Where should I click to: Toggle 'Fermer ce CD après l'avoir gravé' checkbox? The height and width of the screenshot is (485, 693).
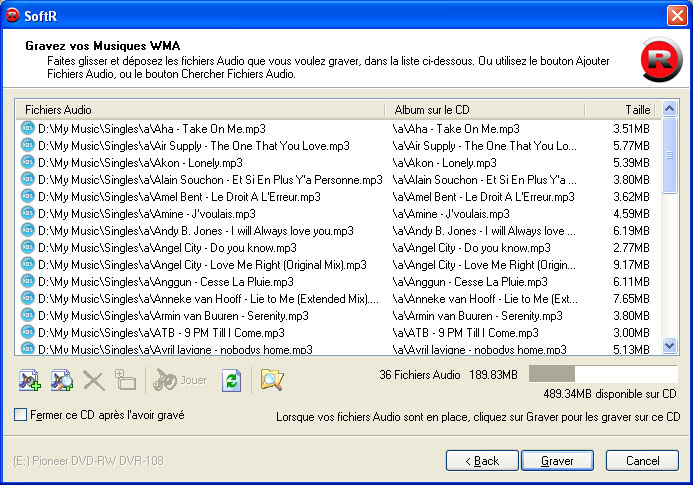tap(20, 415)
